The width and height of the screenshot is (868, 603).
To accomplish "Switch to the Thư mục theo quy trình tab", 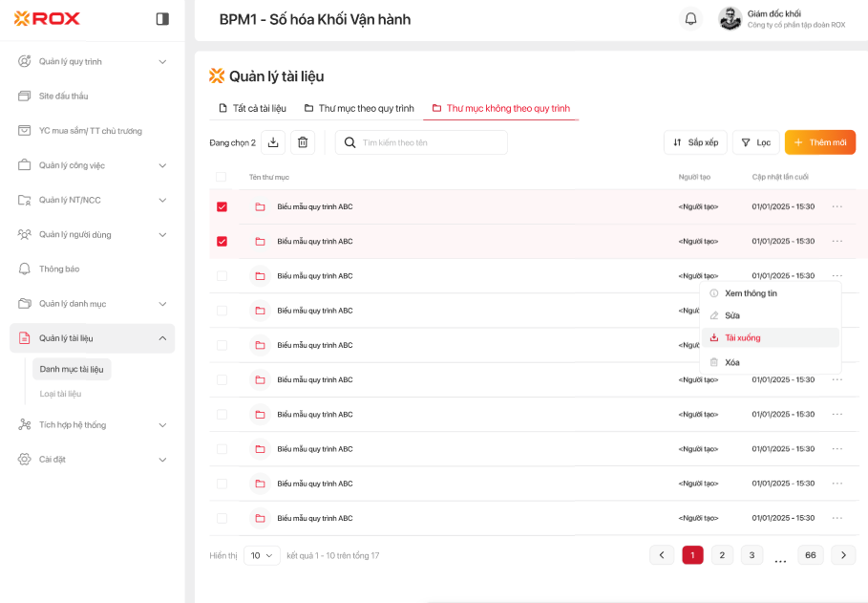I will click(359, 108).
